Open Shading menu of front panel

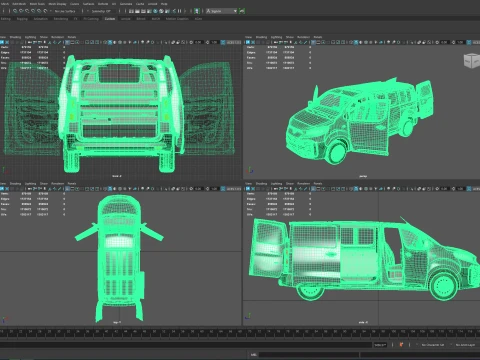[15, 37]
